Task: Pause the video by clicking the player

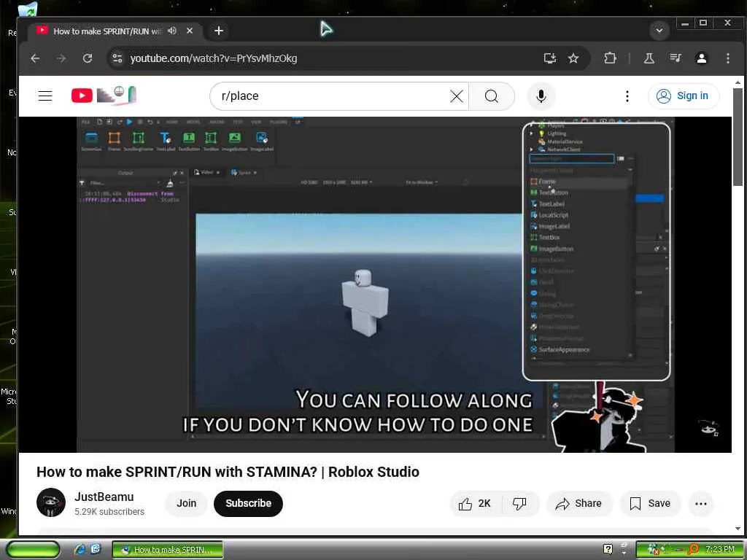Action: pyautogui.click(x=376, y=284)
